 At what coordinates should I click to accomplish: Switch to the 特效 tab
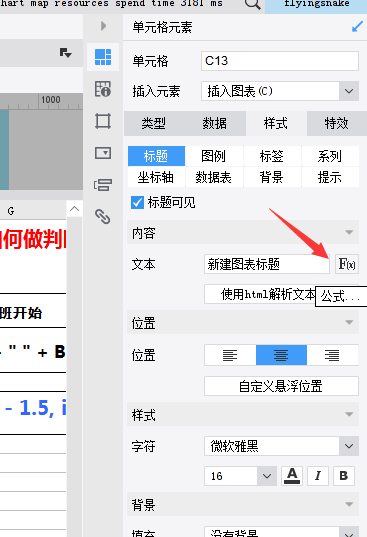[x=337, y=123]
